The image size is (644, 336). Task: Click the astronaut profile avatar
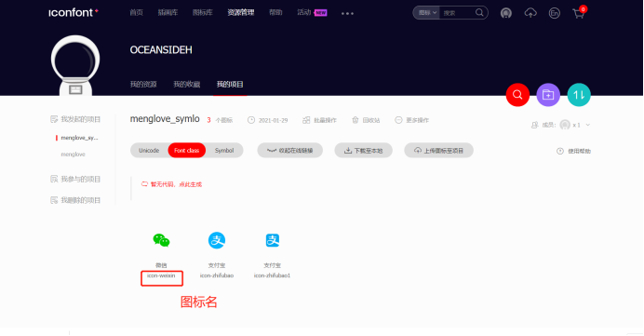tap(75, 65)
